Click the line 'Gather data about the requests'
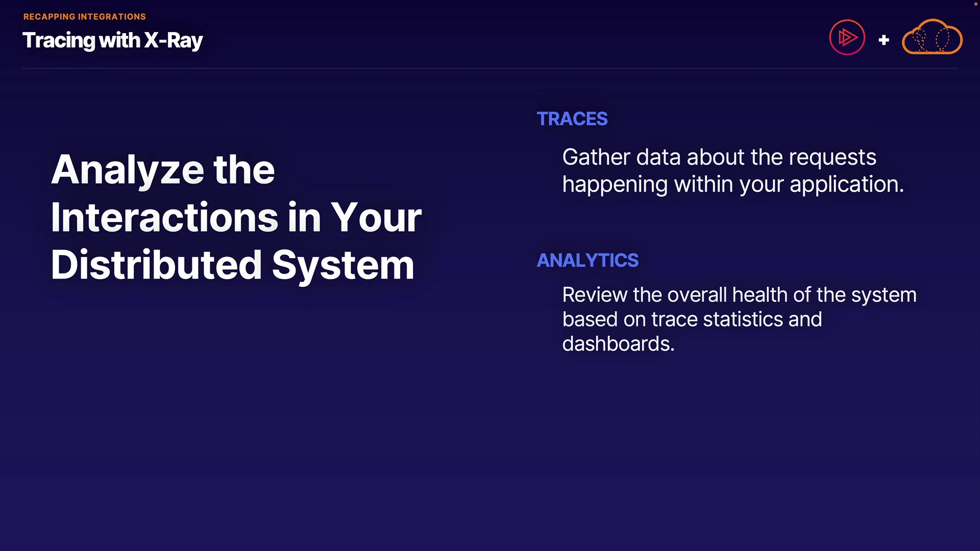The image size is (980, 551). (x=719, y=157)
